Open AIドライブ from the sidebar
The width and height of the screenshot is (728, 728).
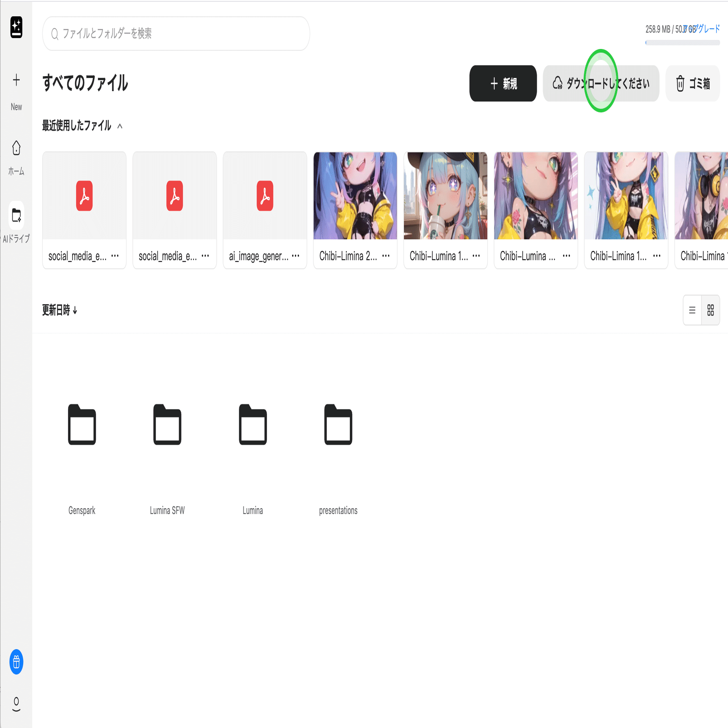pos(16,223)
